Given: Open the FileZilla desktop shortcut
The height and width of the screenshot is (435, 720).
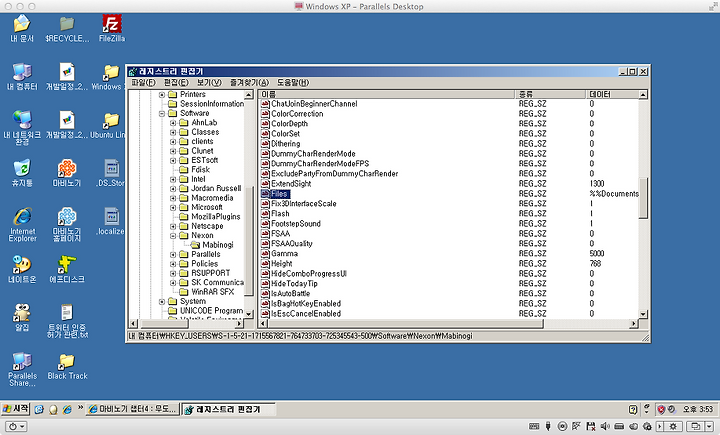Looking at the screenshot, I should [112, 28].
